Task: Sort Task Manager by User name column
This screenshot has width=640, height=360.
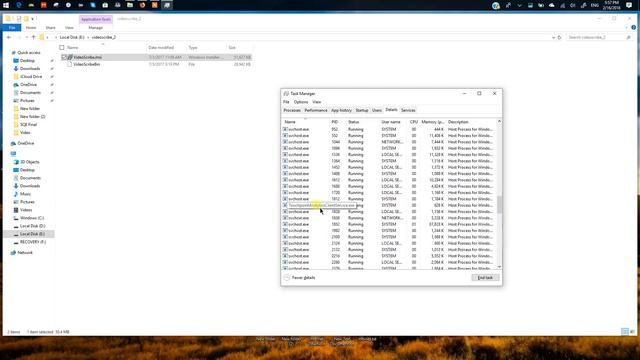Action: (391, 122)
